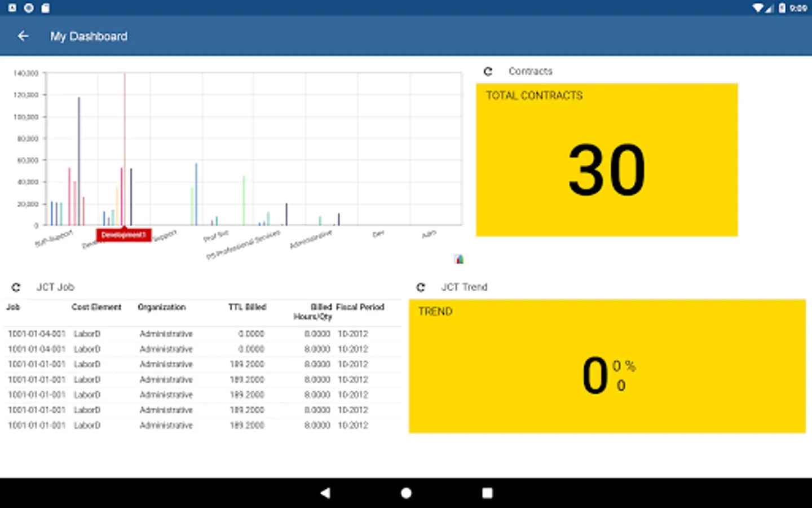Tap the Android home circle button
Image resolution: width=812 pixels, height=508 pixels.
click(406, 493)
